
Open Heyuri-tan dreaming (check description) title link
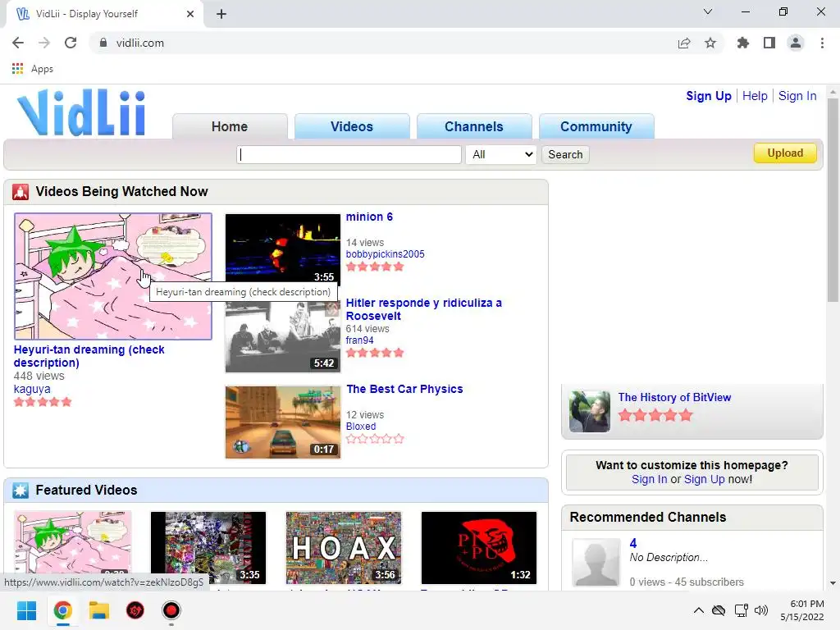click(89, 356)
